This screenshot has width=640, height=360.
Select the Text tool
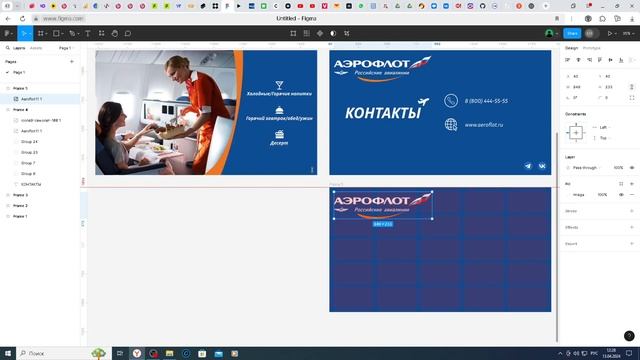(88, 33)
